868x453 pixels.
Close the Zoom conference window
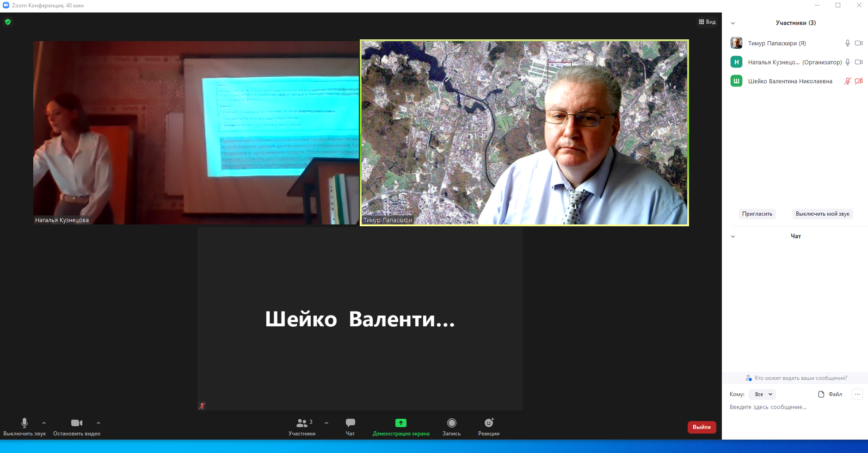[859, 6]
